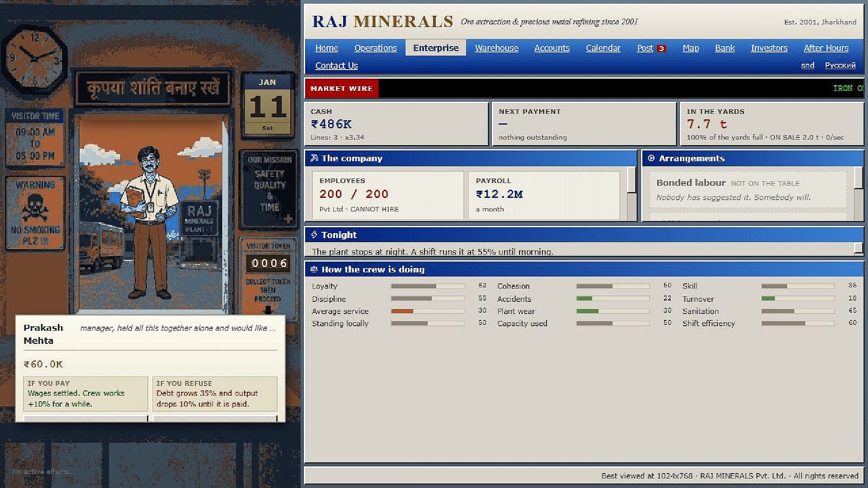The height and width of the screenshot is (488, 868).
Task: Switch language to Русский
Action: pos(840,65)
